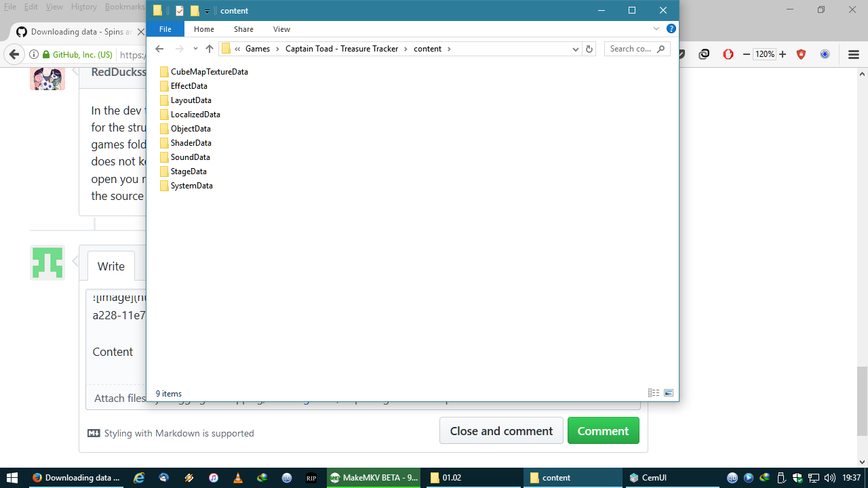Click the red hand blocker extension icon
This screenshot has height=488, width=868.
click(x=728, y=55)
